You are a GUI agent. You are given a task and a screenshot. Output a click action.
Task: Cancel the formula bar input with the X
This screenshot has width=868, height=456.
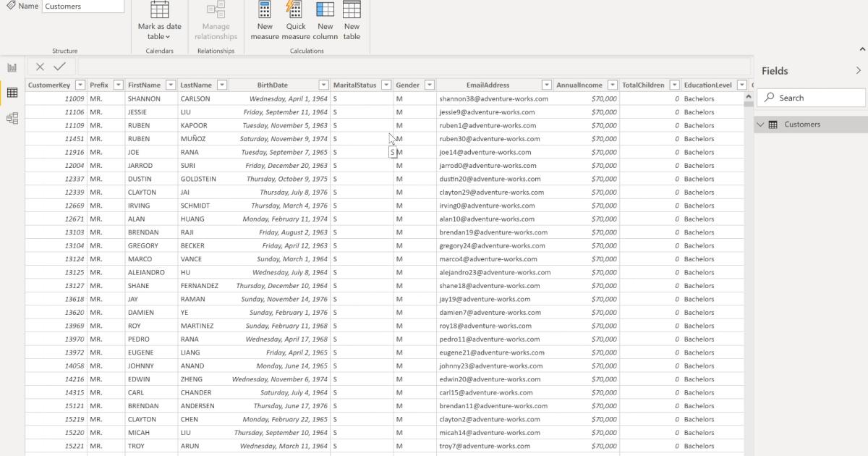point(40,66)
